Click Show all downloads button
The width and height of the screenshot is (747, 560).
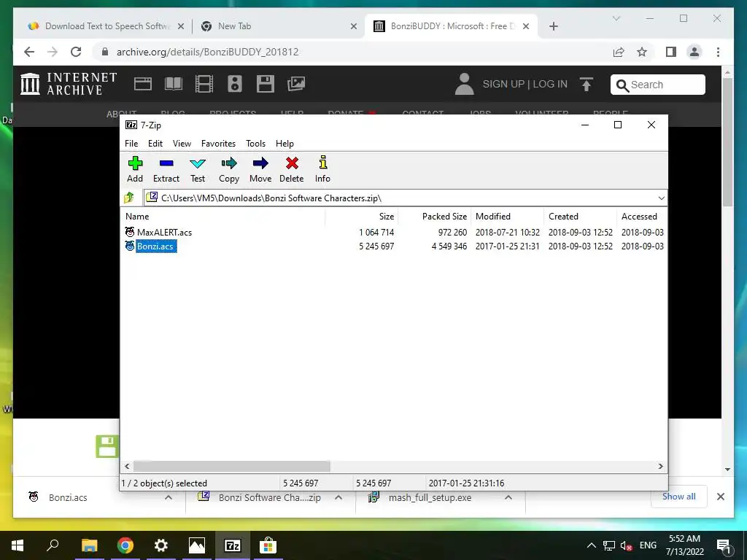point(679,497)
